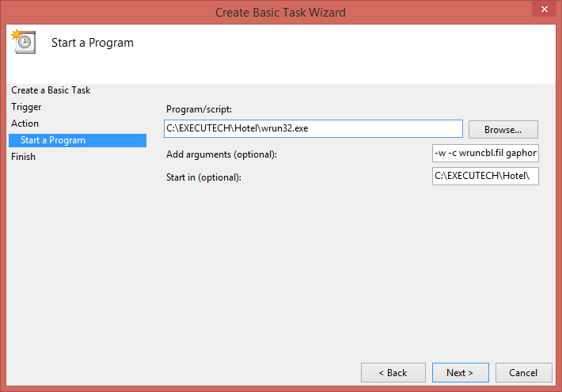Viewport: 562px width, 392px height.
Task: Focus the Add arguments text box
Action: [x=485, y=153]
